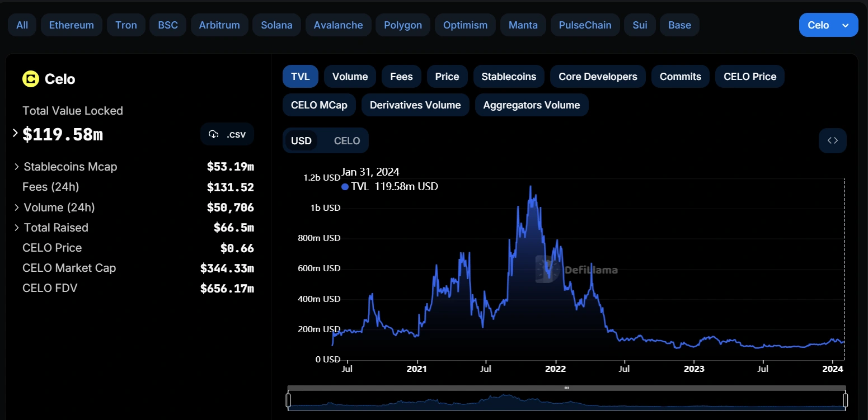Image resolution: width=868 pixels, height=420 pixels.
Task: Click the CELO FDV label
Action: click(50, 288)
